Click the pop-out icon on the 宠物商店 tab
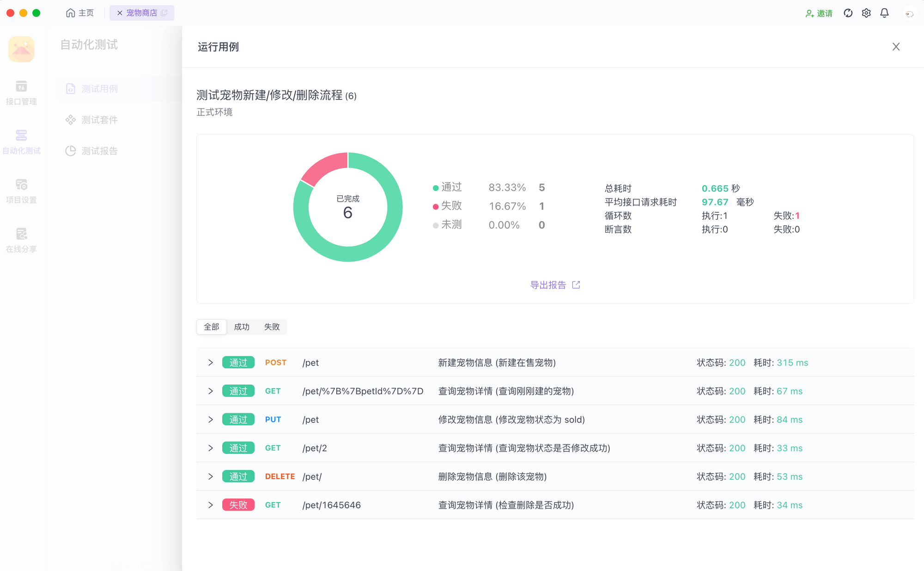This screenshot has width=924, height=571. (x=164, y=13)
